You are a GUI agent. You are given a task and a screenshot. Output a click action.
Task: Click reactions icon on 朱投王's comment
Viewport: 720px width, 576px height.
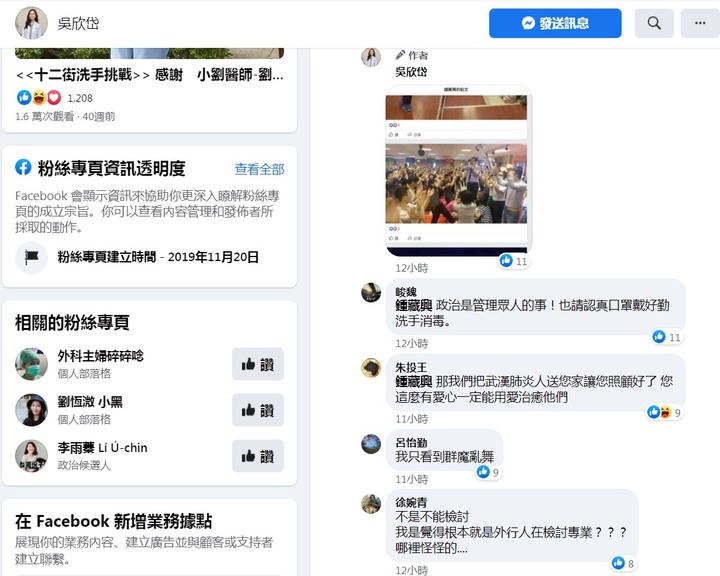pos(659,412)
